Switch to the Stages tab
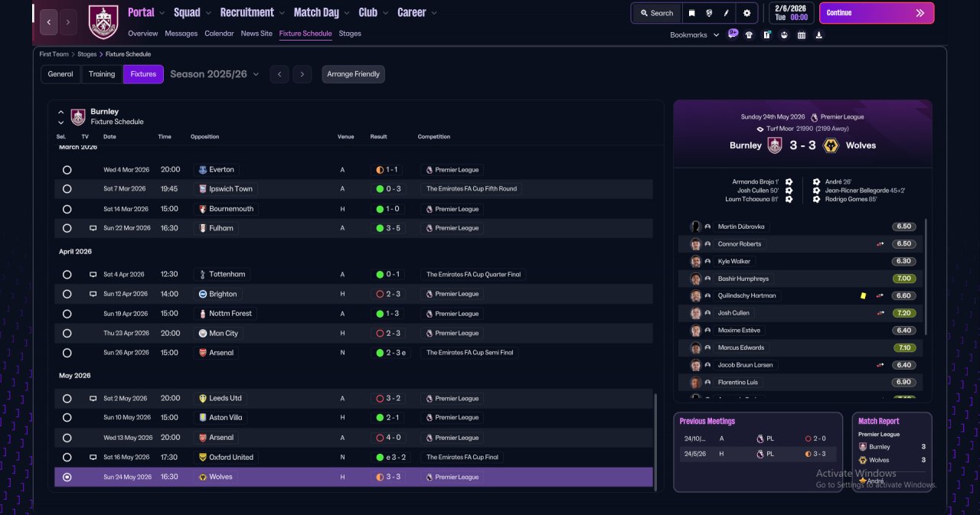 click(350, 34)
